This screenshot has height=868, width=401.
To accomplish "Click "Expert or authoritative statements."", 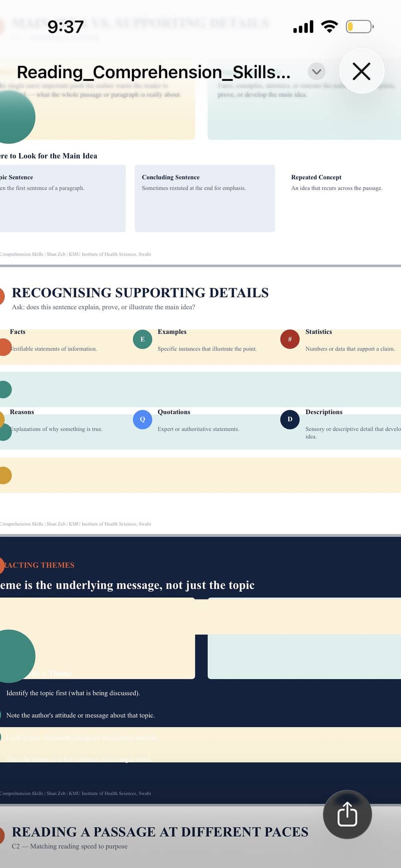I will [198, 429].
